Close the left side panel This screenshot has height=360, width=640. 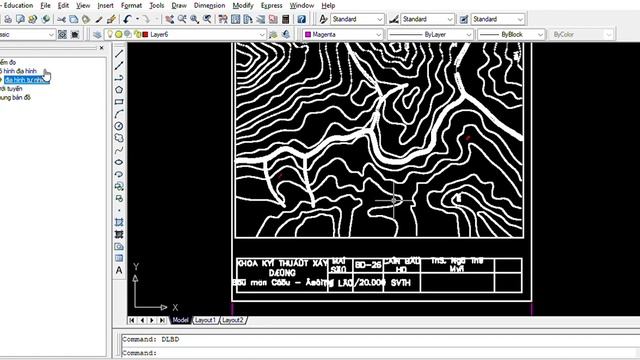coord(102,48)
